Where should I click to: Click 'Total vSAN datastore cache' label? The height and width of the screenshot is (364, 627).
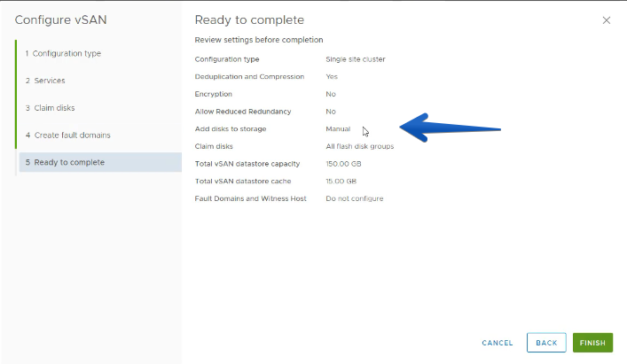pos(243,182)
